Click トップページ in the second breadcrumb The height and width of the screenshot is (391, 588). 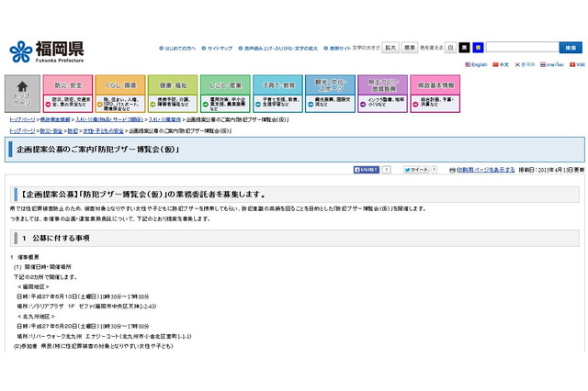tap(22, 131)
